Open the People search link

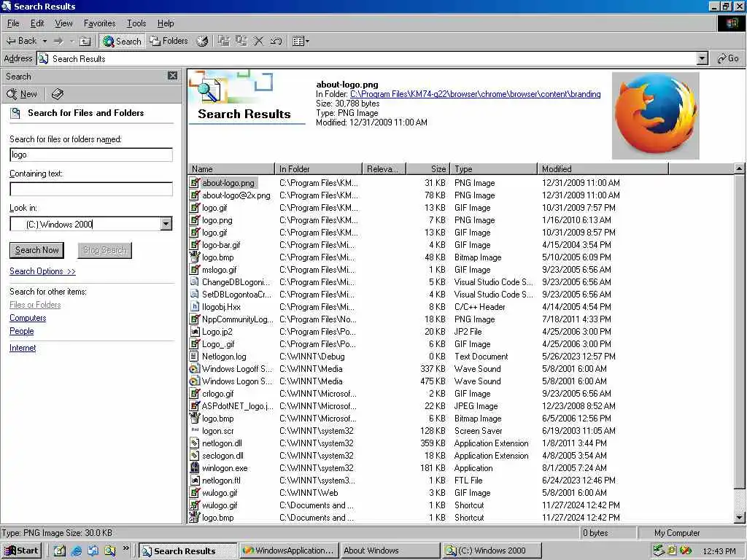[x=21, y=331]
